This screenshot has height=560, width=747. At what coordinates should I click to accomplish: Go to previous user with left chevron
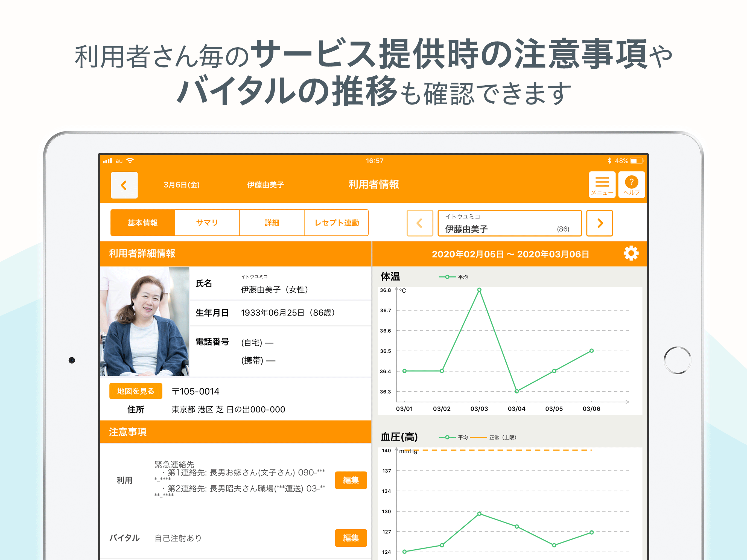[x=420, y=223]
